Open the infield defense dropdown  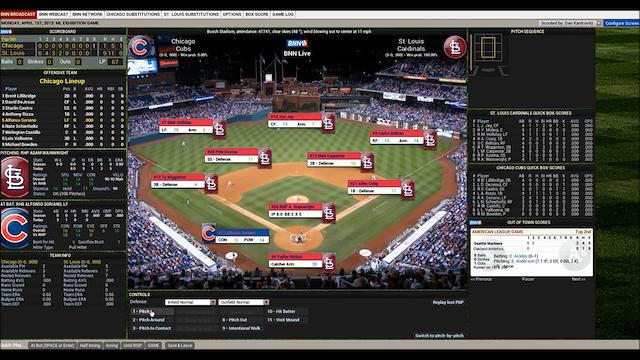coord(190,302)
